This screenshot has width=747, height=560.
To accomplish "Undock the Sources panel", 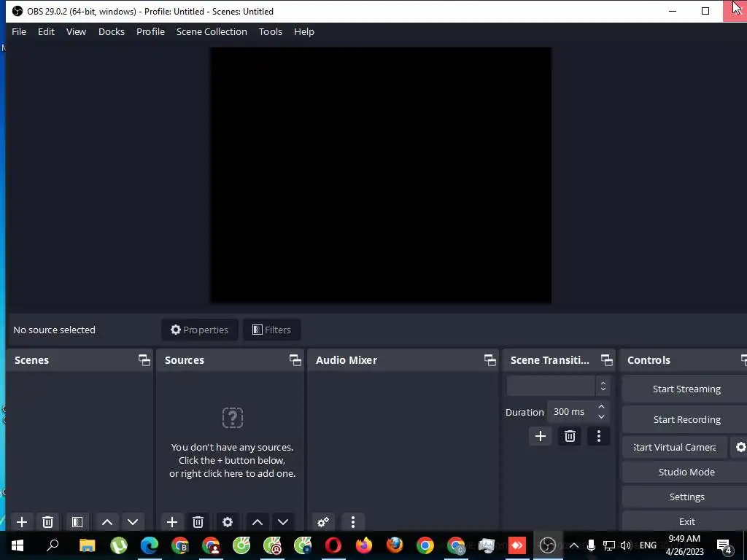I will pyautogui.click(x=295, y=360).
